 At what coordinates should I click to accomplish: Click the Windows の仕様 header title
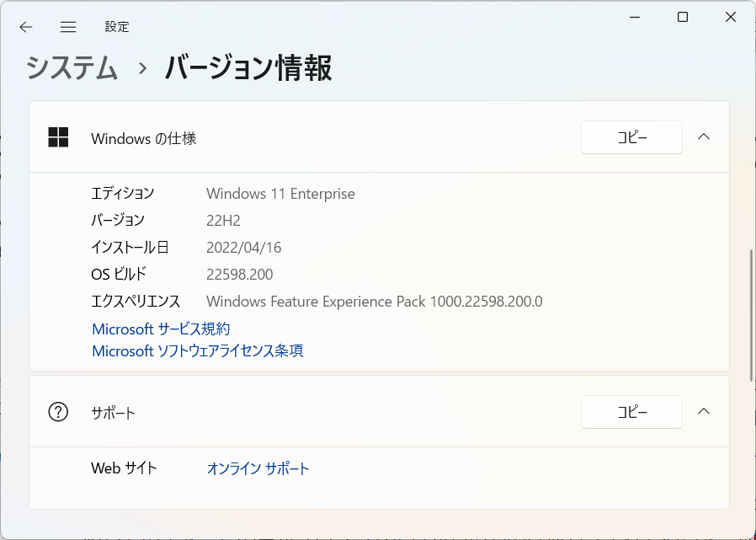[x=144, y=138]
